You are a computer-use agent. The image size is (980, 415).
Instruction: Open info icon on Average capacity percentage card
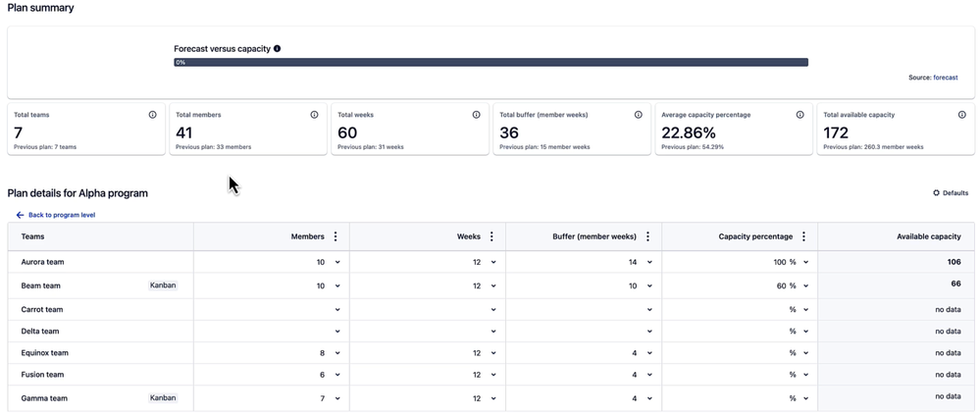coord(800,115)
